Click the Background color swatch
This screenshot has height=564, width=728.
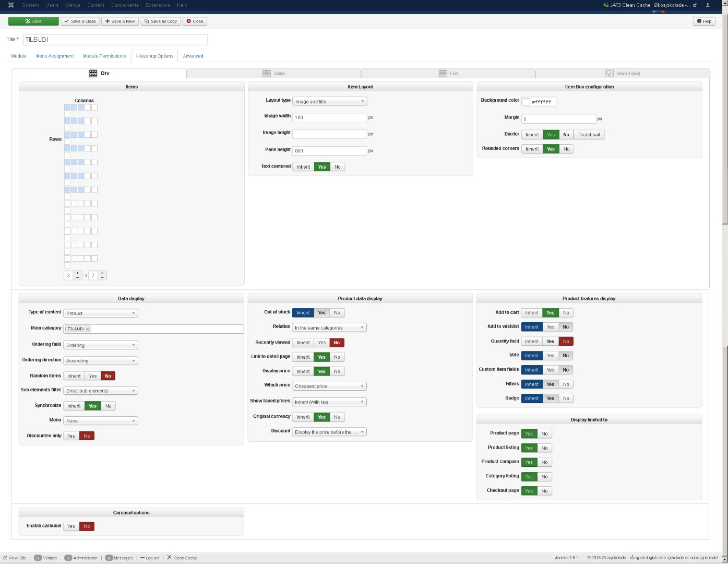pyautogui.click(x=527, y=102)
